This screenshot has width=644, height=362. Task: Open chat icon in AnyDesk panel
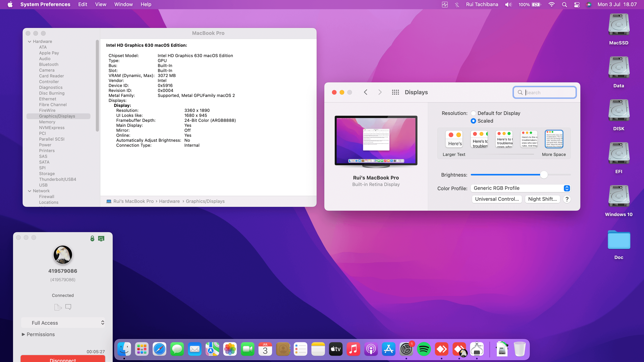click(68, 307)
